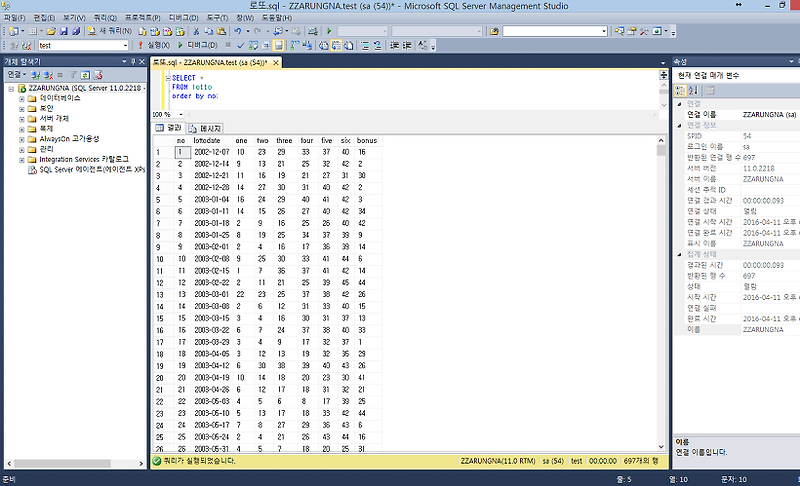
Task: Click the Disconnect icon in Object Explorer toolbar
Action: (x=48, y=75)
